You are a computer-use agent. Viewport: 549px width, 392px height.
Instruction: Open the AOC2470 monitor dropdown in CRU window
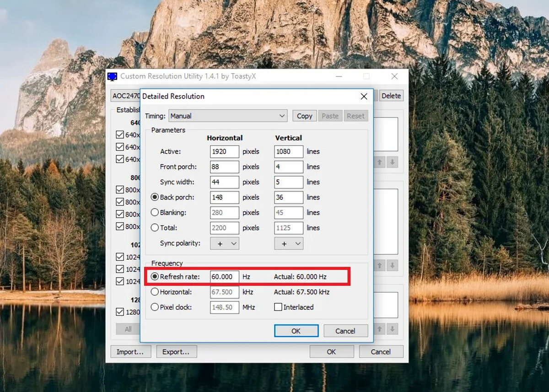[126, 96]
